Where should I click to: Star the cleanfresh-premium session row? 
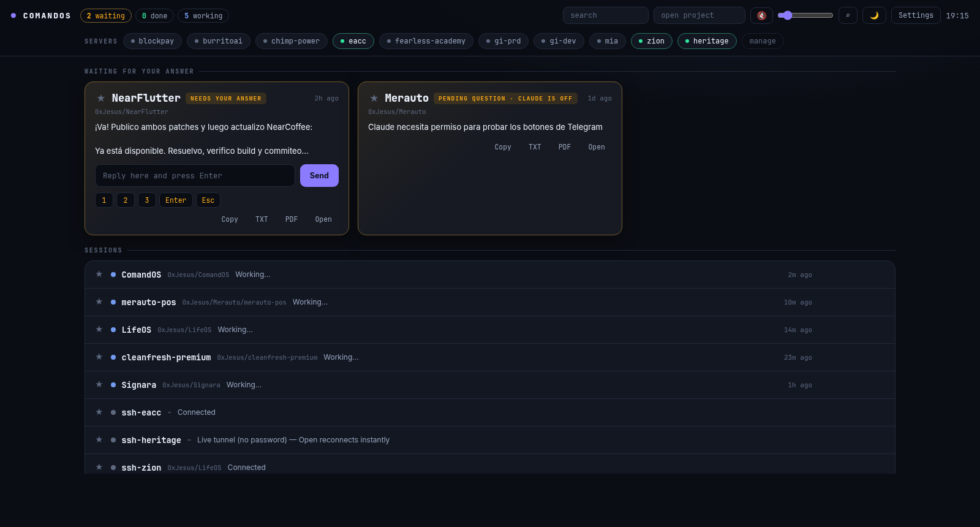coord(99,357)
